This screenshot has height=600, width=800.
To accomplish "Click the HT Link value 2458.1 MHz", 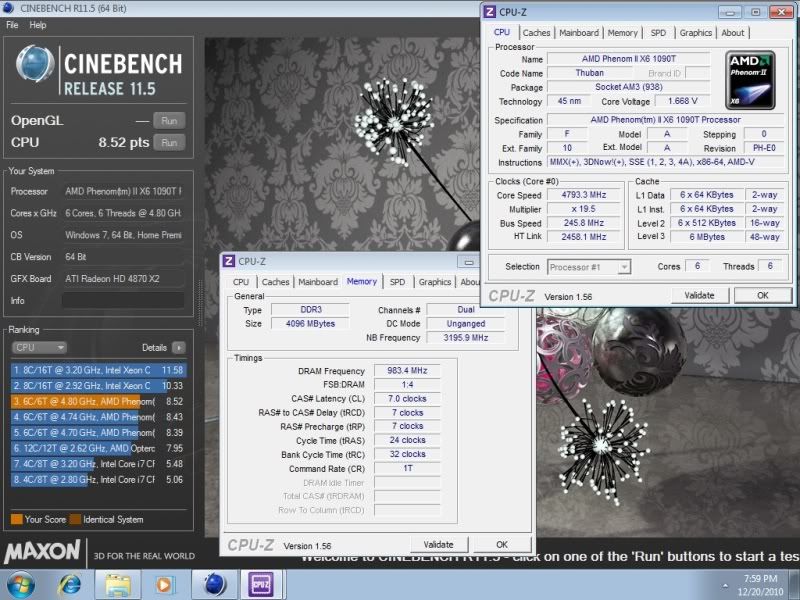I will (x=584, y=237).
